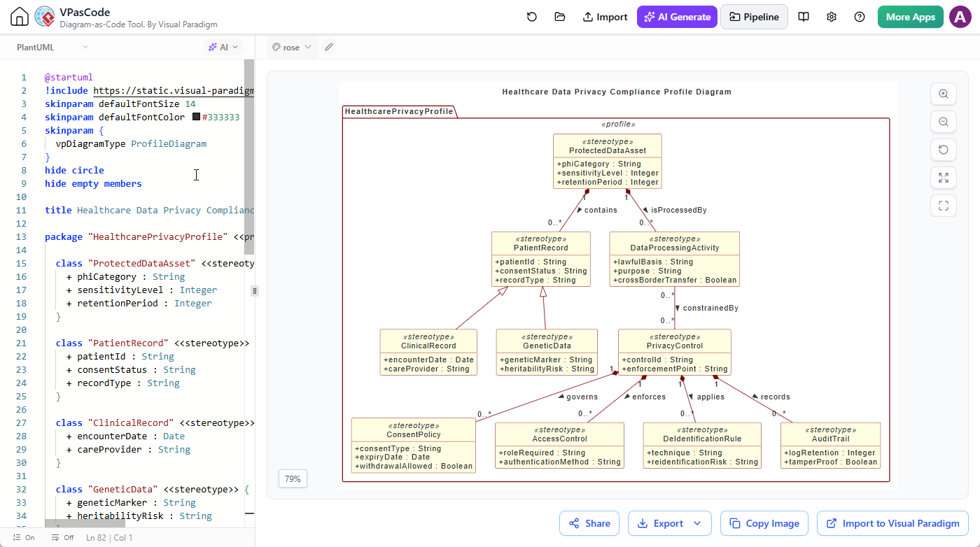
Task: Toggle word wrap Off
Action: pyautogui.click(x=62, y=538)
